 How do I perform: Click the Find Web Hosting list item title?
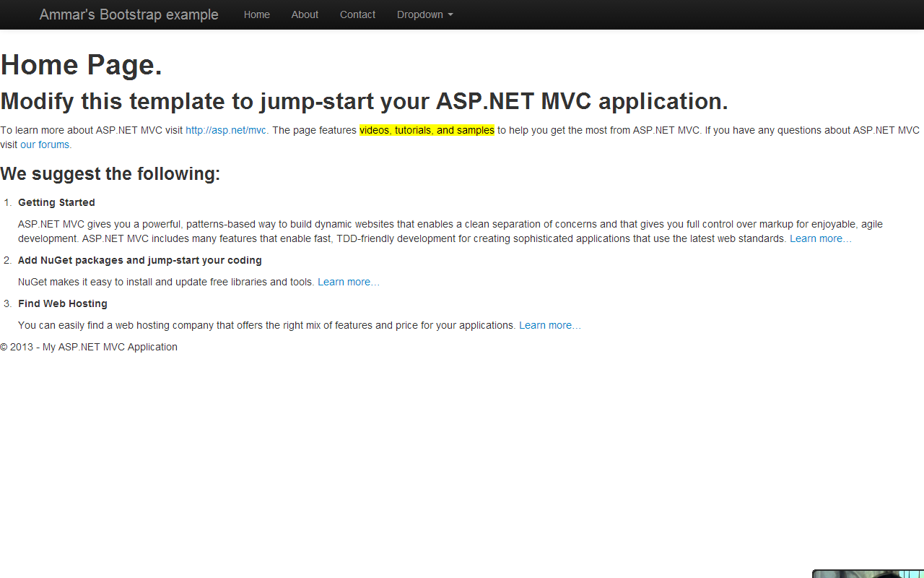click(63, 303)
